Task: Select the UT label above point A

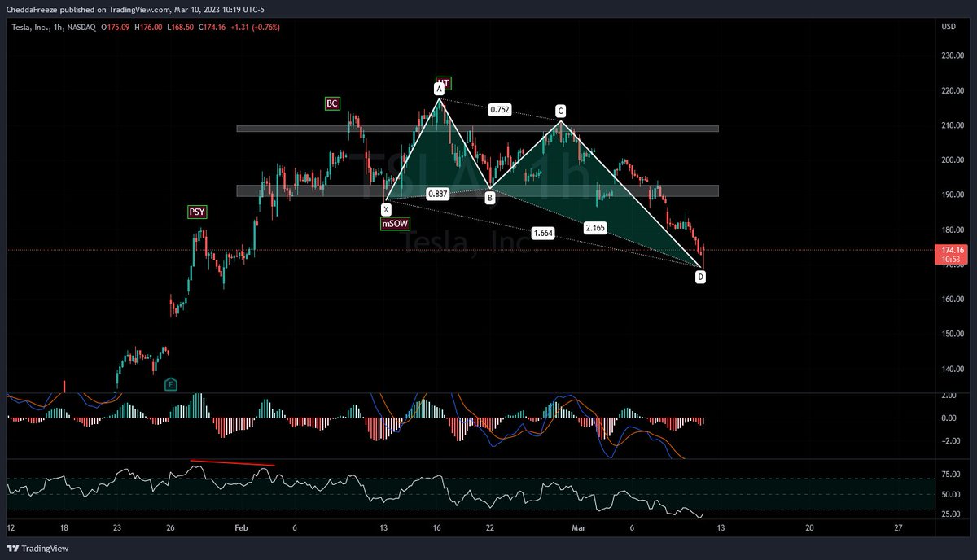Action: tap(443, 83)
